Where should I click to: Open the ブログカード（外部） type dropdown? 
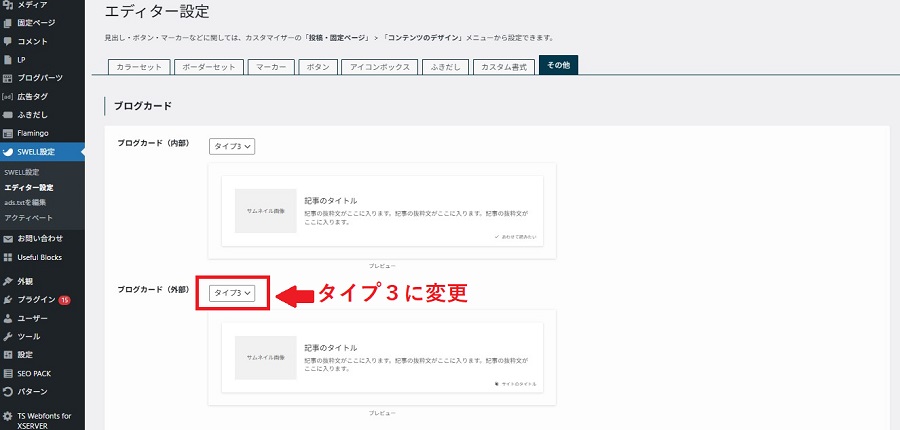pyautogui.click(x=232, y=293)
